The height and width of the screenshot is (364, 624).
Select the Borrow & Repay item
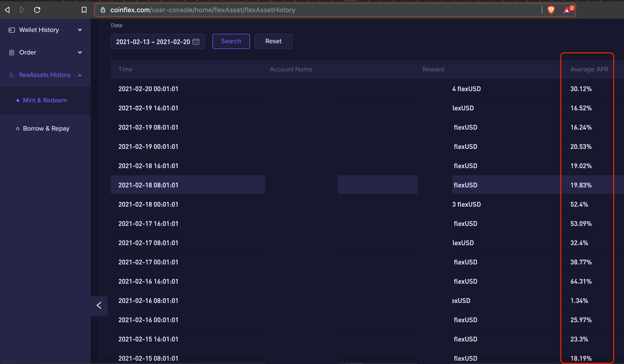click(46, 128)
